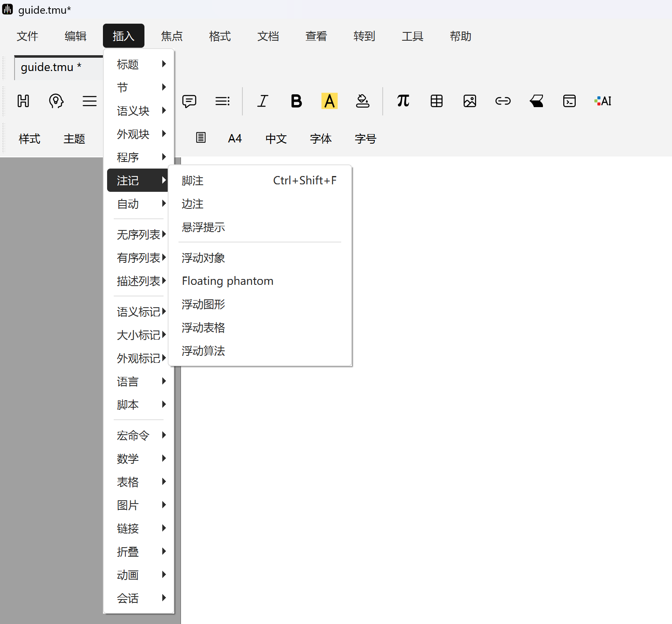Click the comment bubble icon

pos(189,101)
